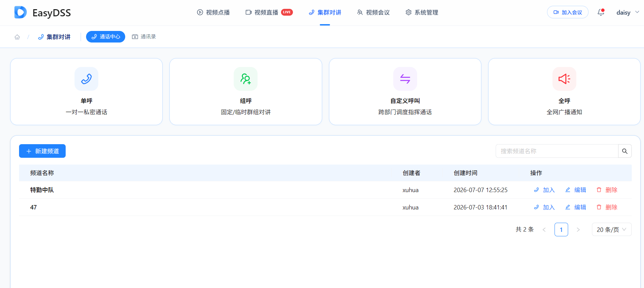644x288 pixels.
Task: Click the LIVE badge next to 视频直播
Action: pos(287,12)
